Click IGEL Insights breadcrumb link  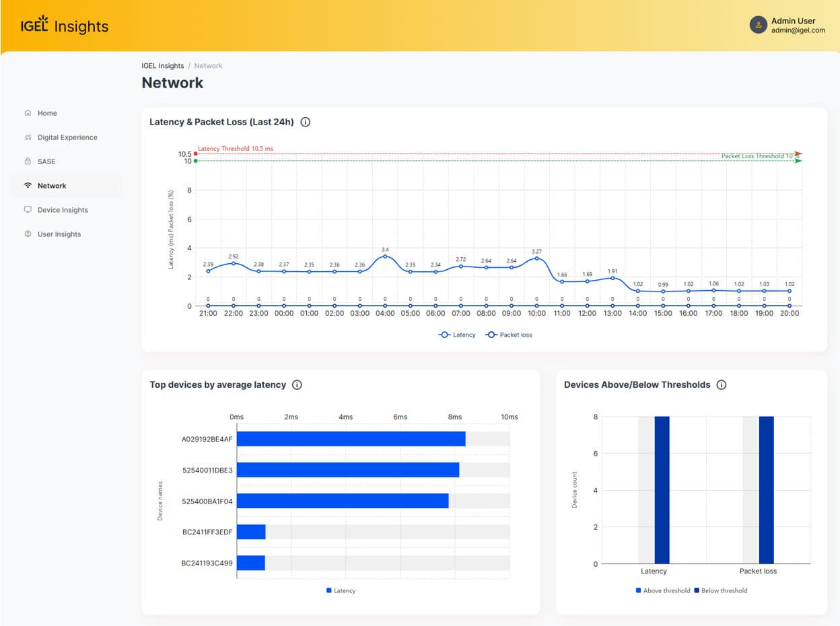tap(162, 66)
